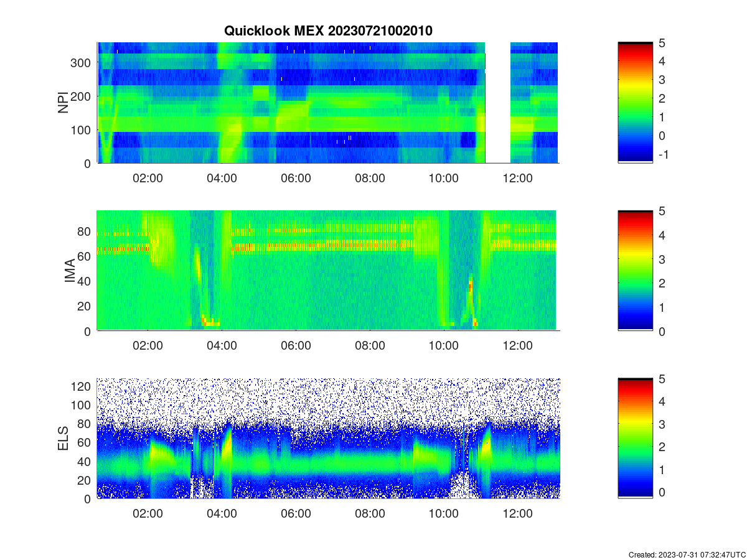Click the NPI panel colorbar

[x=636, y=103]
